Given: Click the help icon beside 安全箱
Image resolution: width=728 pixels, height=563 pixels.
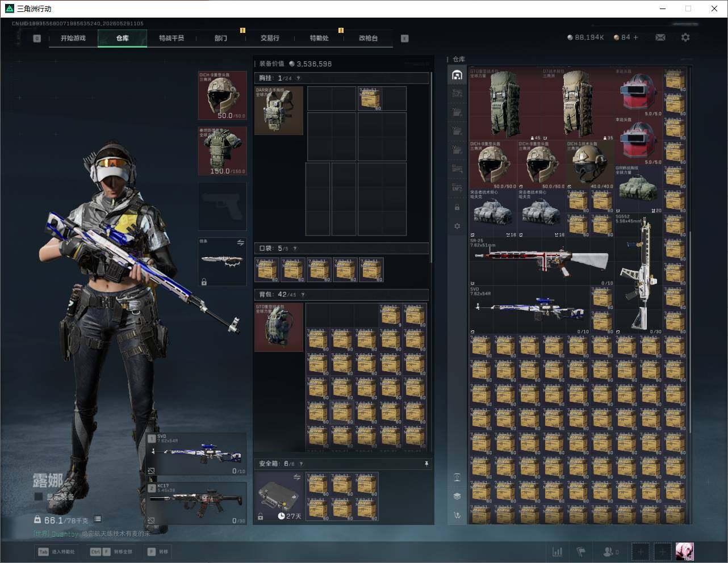Looking at the screenshot, I should (301, 464).
